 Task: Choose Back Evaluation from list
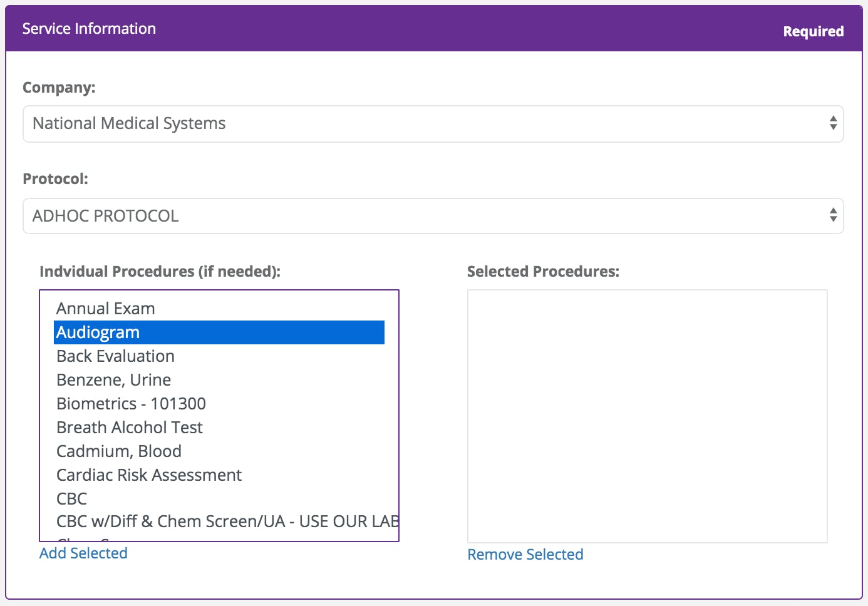point(115,356)
